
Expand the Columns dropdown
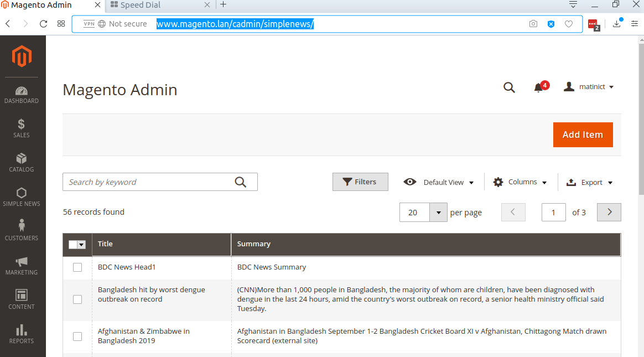(520, 182)
